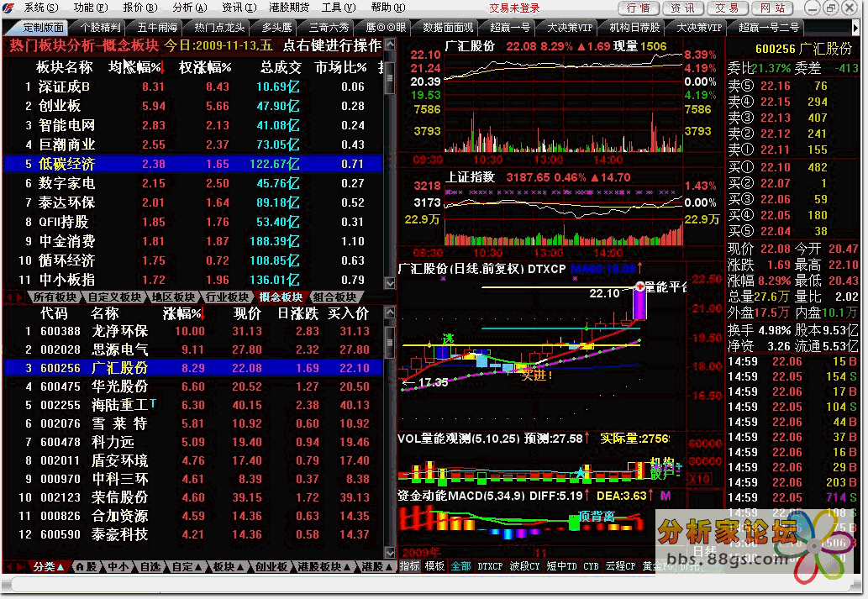The height and width of the screenshot is (599, 868).
Task: Select the 数字家电 sector row
Action: click(x=192, y=183)
